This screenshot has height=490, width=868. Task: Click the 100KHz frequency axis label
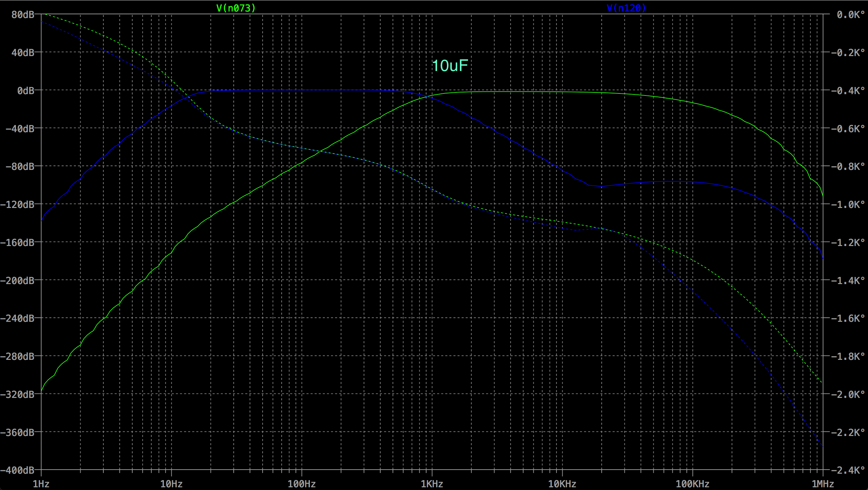[x=692, y=484]
